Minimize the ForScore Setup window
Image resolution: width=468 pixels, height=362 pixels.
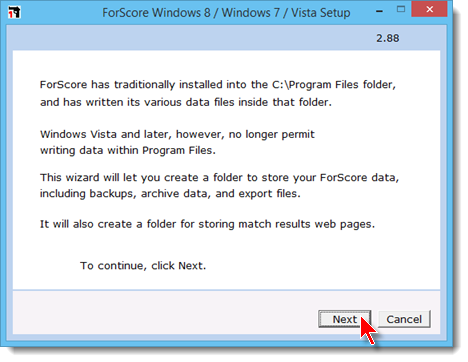coord(379,11)
